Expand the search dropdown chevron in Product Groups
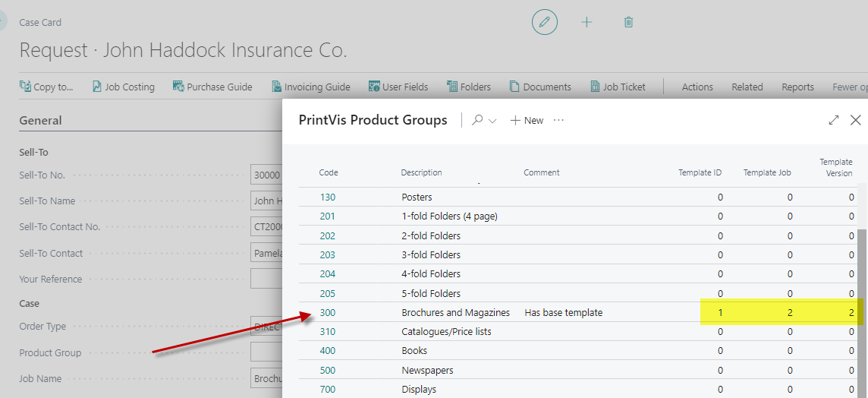Image resolution: width=868 pixels, height=398 pixels. pyautogui.click(x=492, y=121)
